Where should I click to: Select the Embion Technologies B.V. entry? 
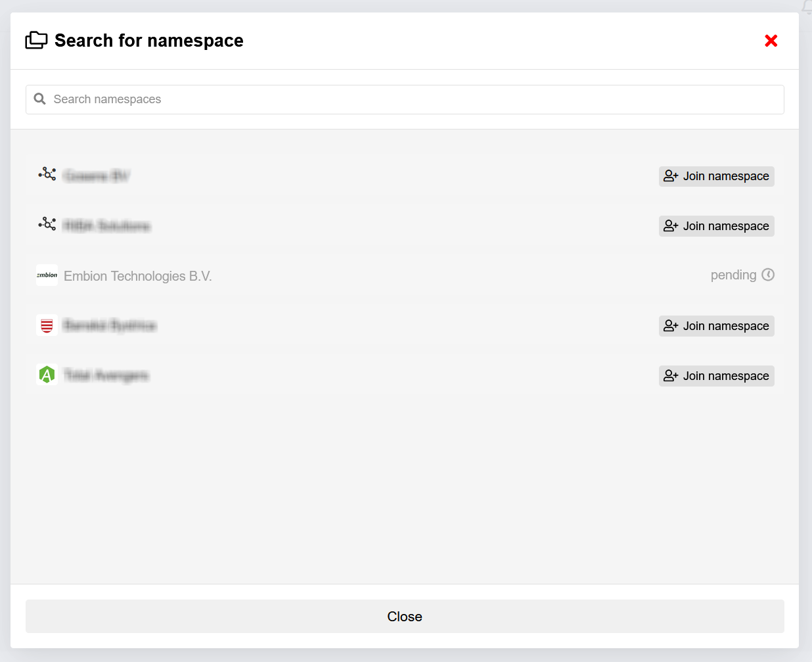[x=137, y=276]
